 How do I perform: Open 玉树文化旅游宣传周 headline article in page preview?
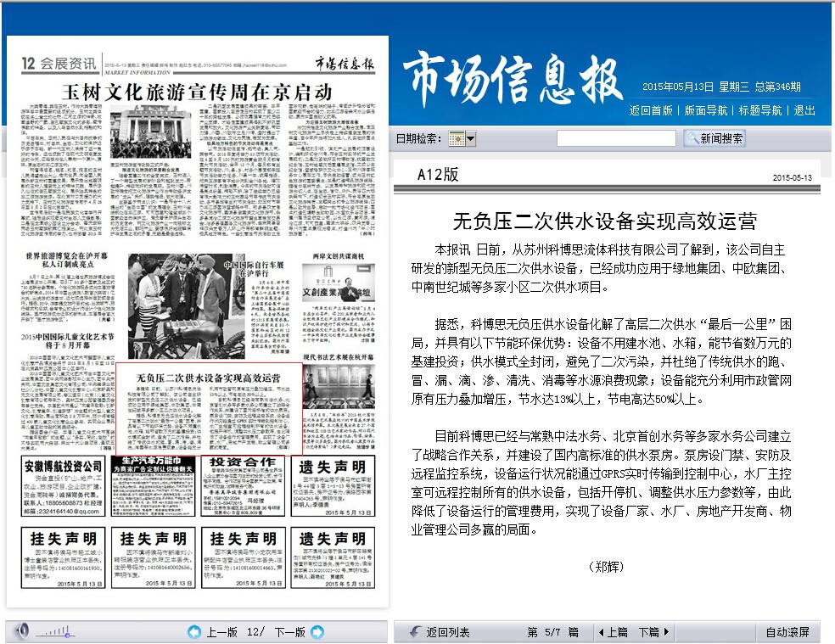(198, 91)
